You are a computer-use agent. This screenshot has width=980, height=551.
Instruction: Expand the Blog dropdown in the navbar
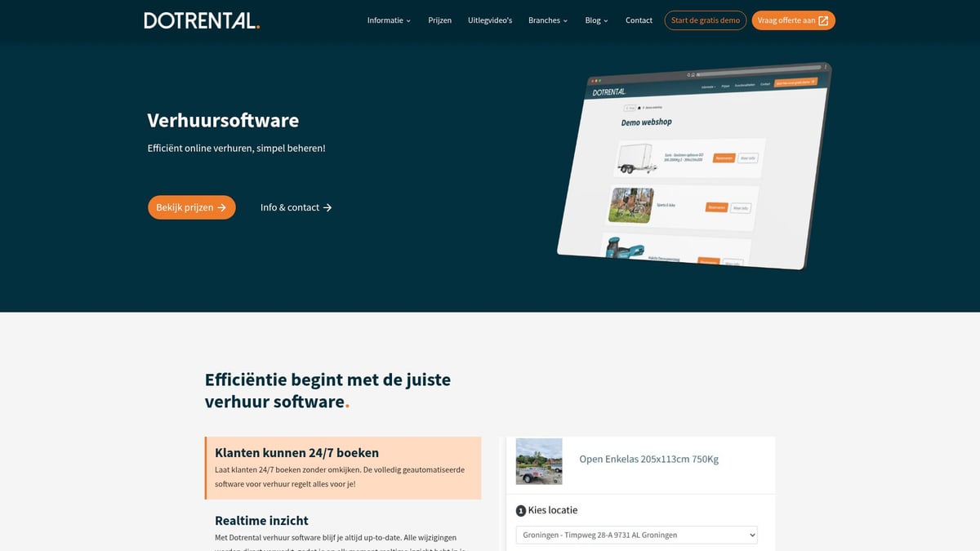(x=596, y=20)
